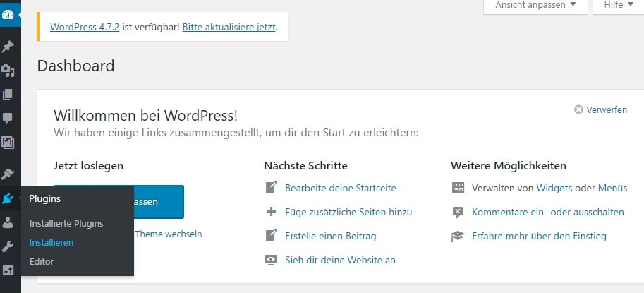Open Kommentare ein- oder ausschalten link
The image size is (644, 293).
click(x=548, y=212)
